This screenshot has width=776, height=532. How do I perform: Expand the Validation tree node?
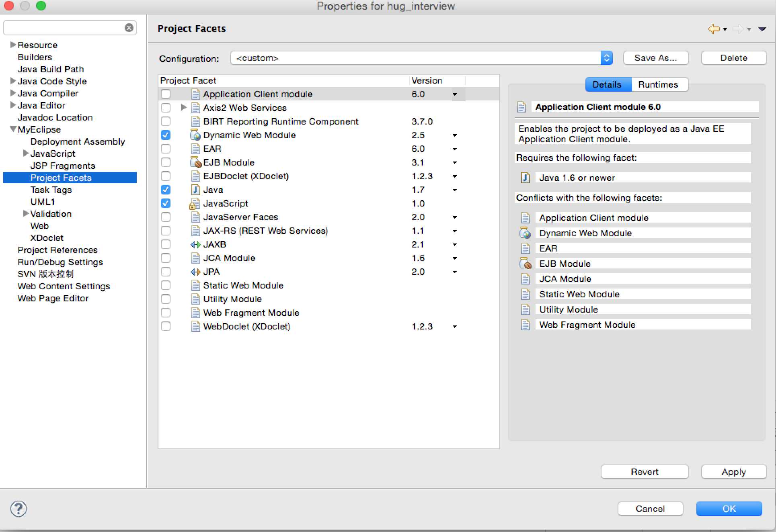click(x=26, y=213)
